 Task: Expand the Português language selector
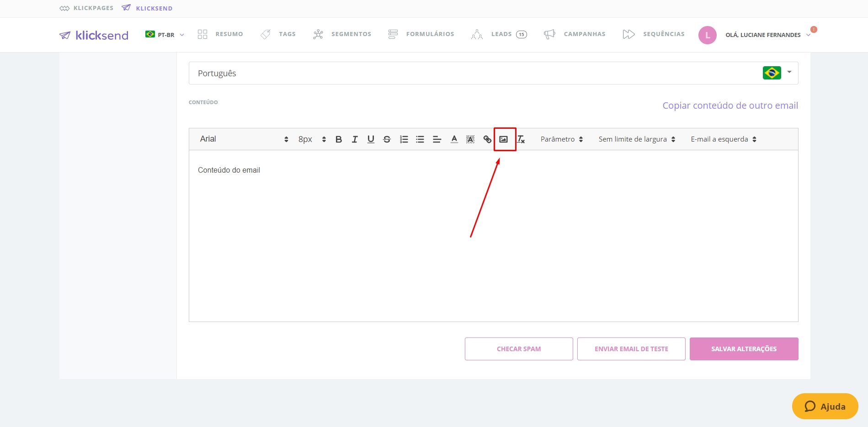pyautogui.click(x=493, y=73)
